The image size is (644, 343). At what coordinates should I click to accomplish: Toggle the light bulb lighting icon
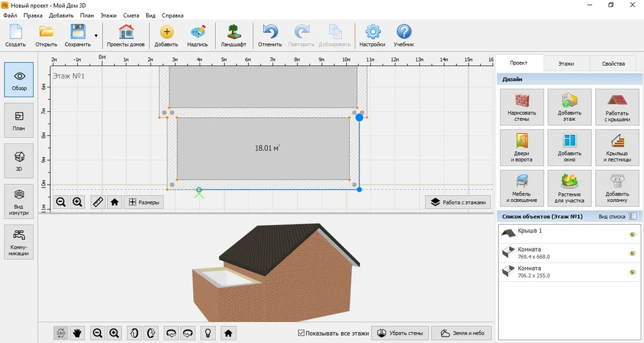(x=208, y=333)
